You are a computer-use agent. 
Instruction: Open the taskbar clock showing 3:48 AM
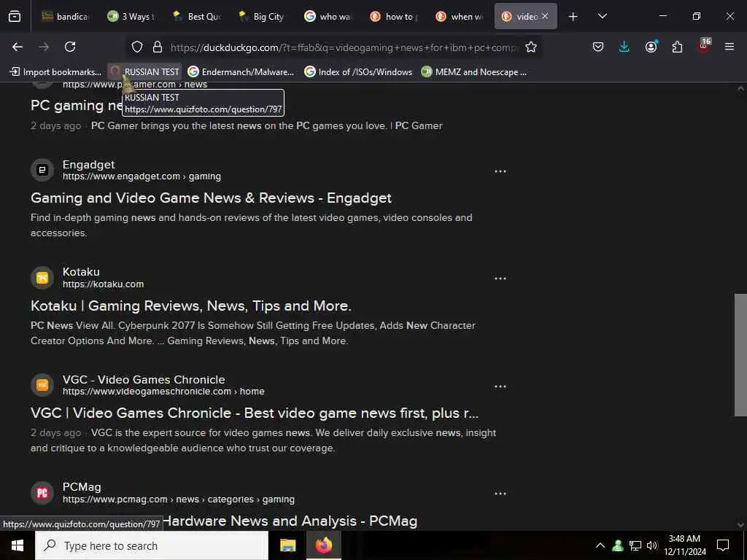pos(684,545)
